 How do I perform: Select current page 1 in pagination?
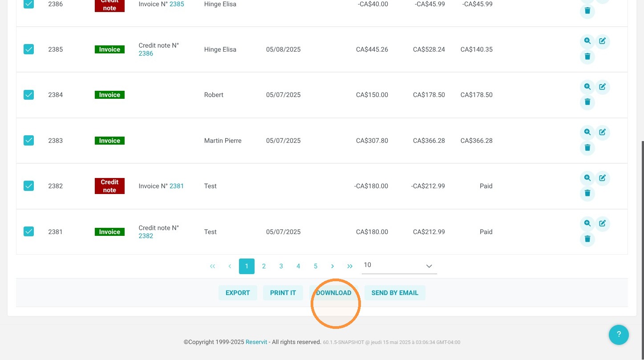(247, 266)
